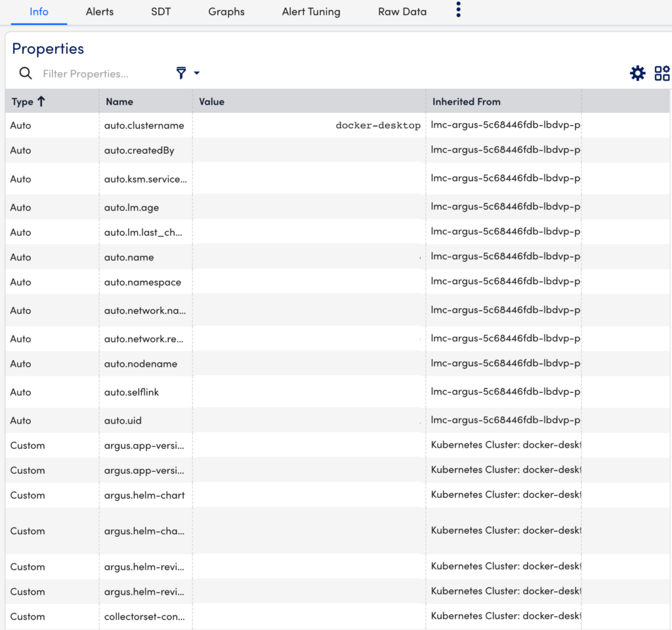
Task: Click the filter funnel icon
Action: [x=181, y=73]
